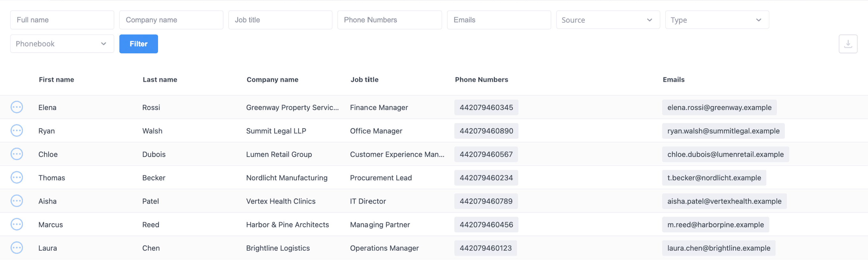Focus the Full name filter field

click(x=62, y=20)
